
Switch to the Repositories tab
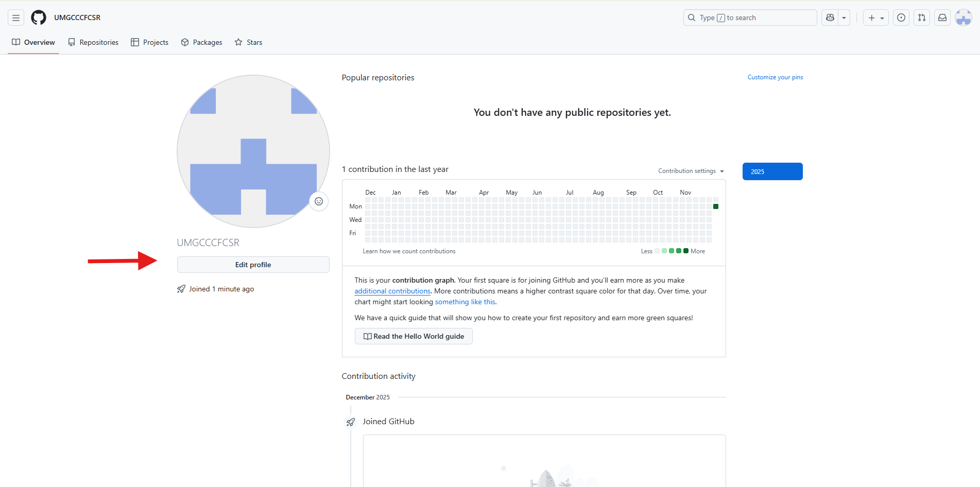pyautogui.click(x=93, y=42)
